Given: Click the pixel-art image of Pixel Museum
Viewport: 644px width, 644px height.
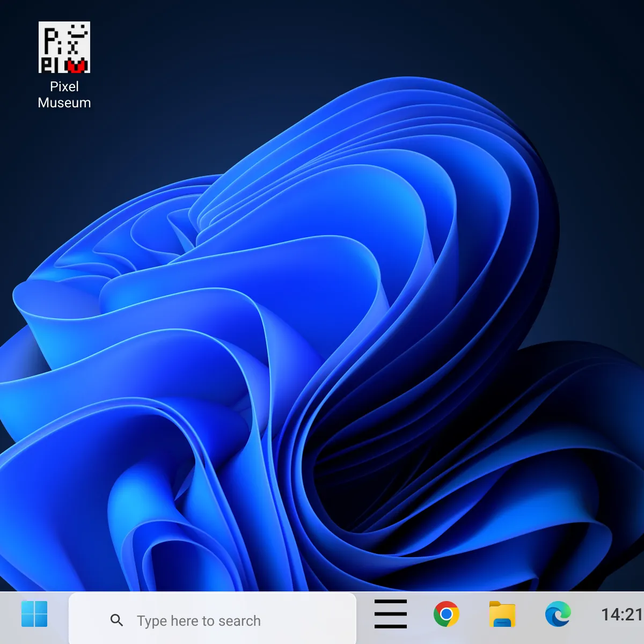Looking at the screenshot, I should coord(64,47).
